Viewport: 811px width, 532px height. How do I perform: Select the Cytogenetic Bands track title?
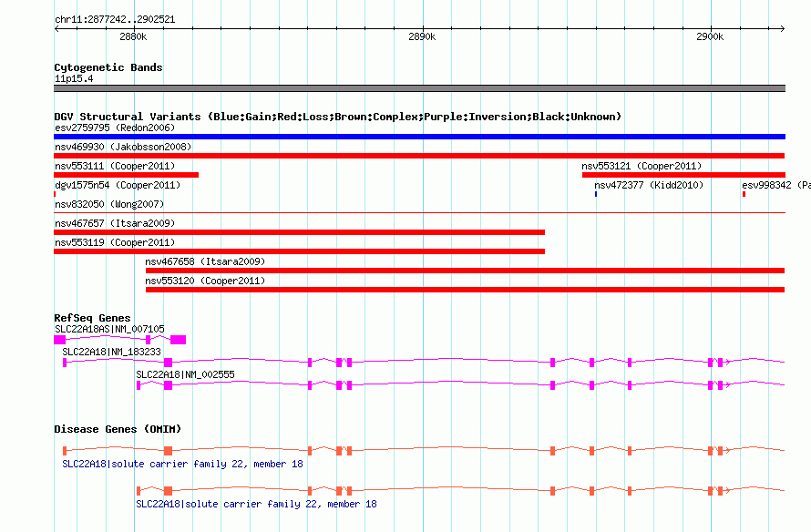coord(108,67)
